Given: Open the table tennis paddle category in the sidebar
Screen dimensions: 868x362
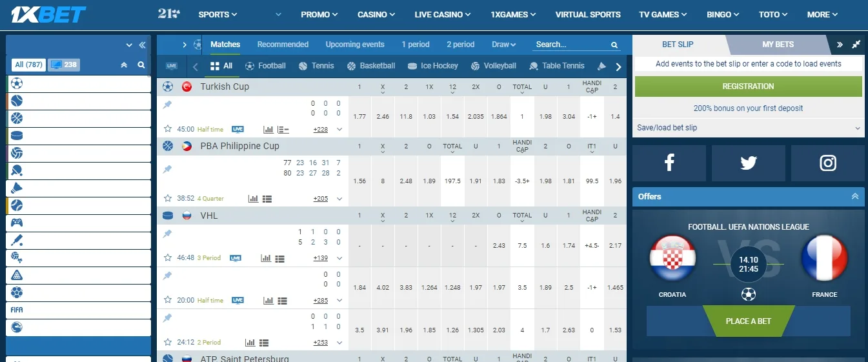Looking at the screenshot, I should coord(17,171).
